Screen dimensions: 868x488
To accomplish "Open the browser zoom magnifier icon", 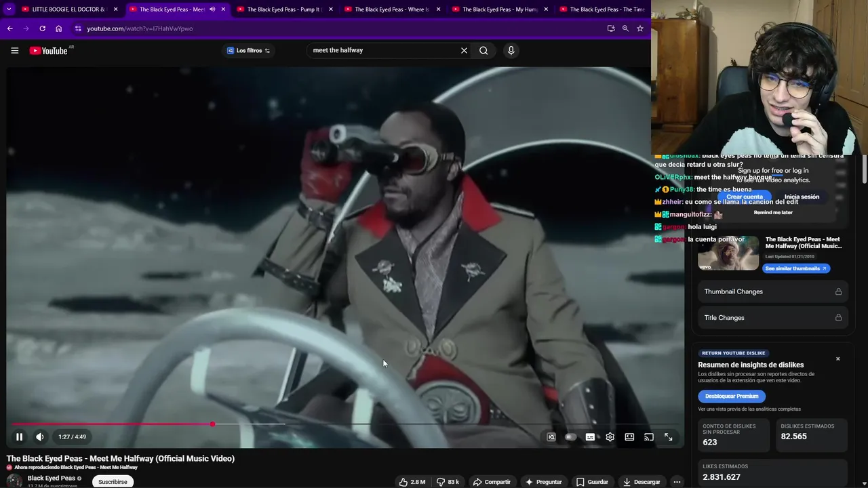I will (x=625, y=28).
